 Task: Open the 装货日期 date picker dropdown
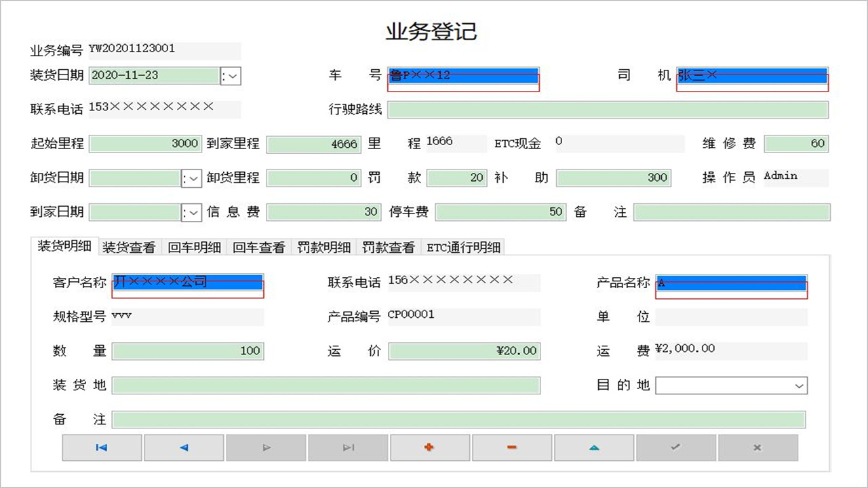click(231, 76)
